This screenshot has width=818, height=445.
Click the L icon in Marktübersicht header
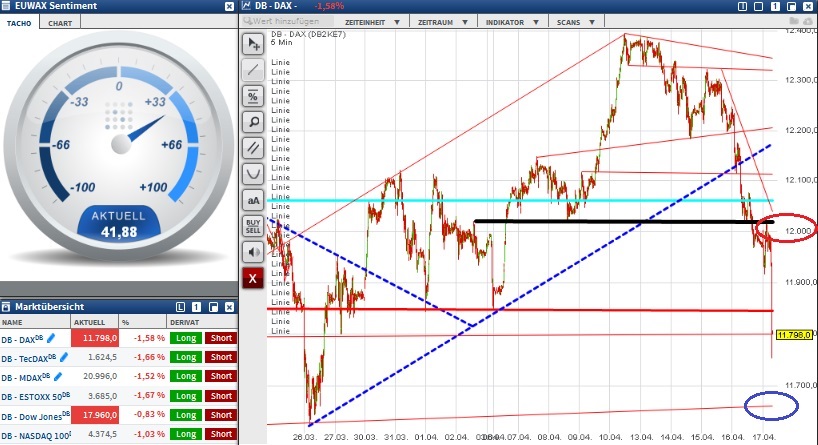coord(181,307)
